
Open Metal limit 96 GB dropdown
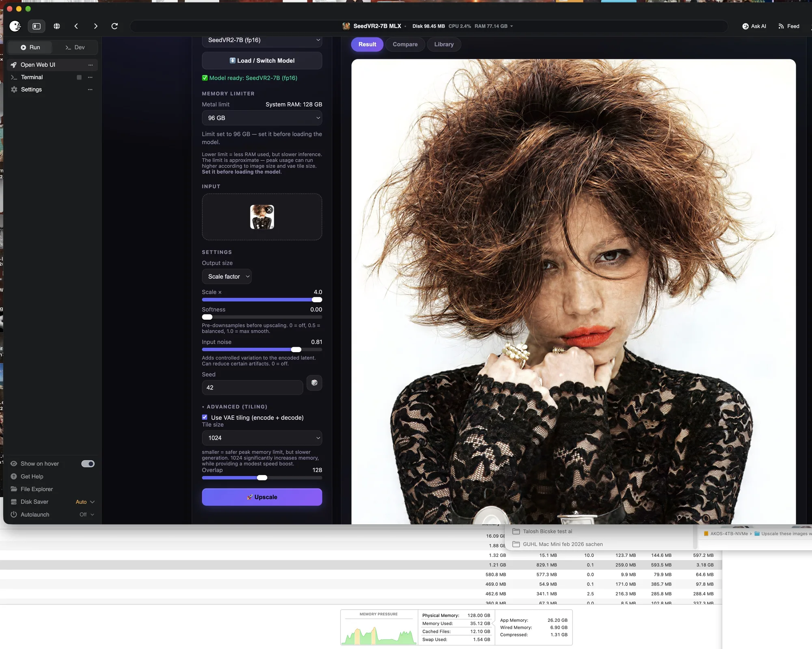tap(262, 118)
